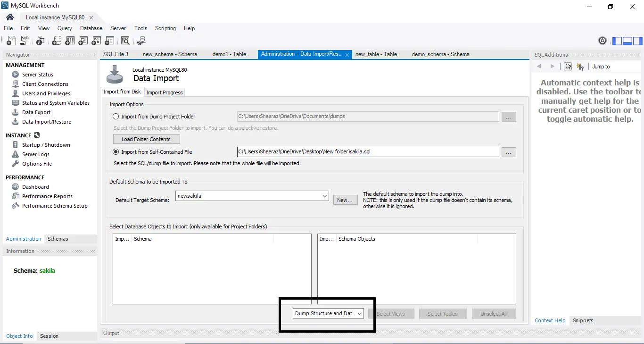Expand the Default Target Schema dropdown

tap(252, 196)
